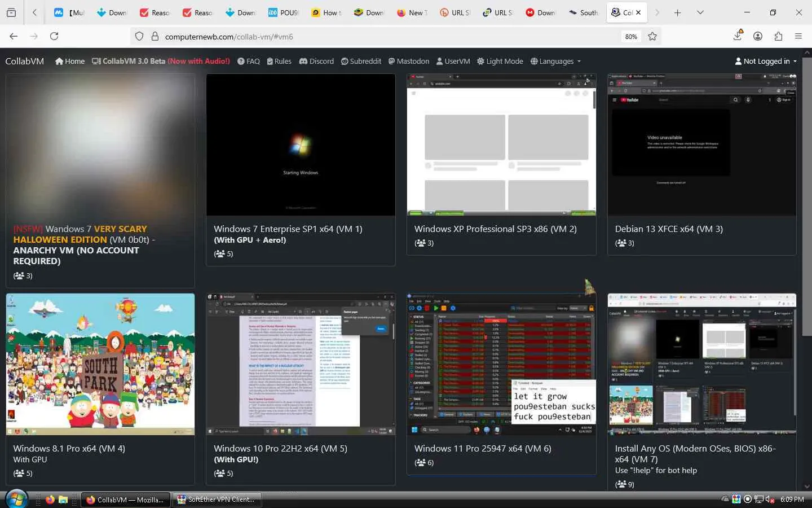Switch to the 'New T' Firefox tab

pyautogui.click(x=413, y=12)
